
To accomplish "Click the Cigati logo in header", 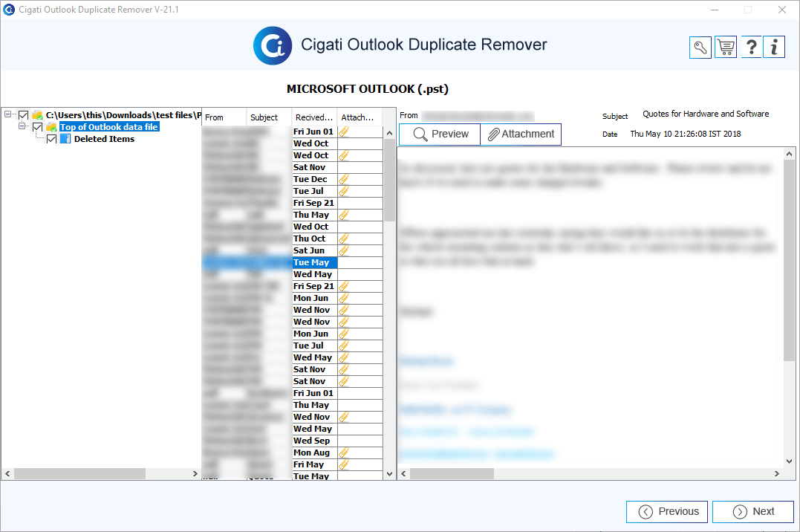I will click(x=273, y=45).
